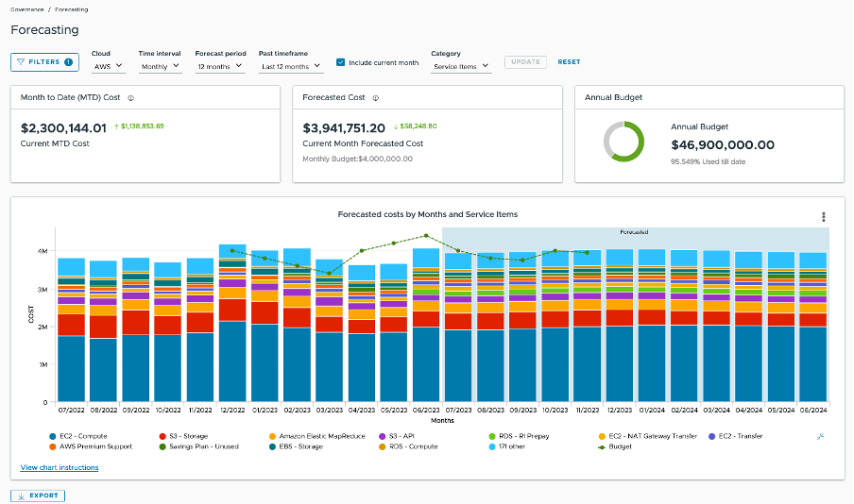Click the info icon beside Forecasted Cost
Image resolution: width=854 pixels, height=504 pixels.
(375, 97)
